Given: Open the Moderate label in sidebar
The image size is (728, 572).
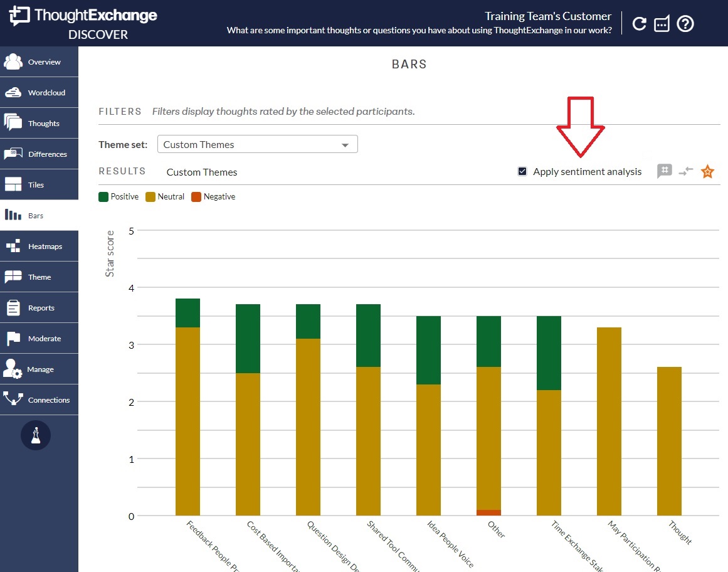Looking at the screenshot, I should pos(45,339).
